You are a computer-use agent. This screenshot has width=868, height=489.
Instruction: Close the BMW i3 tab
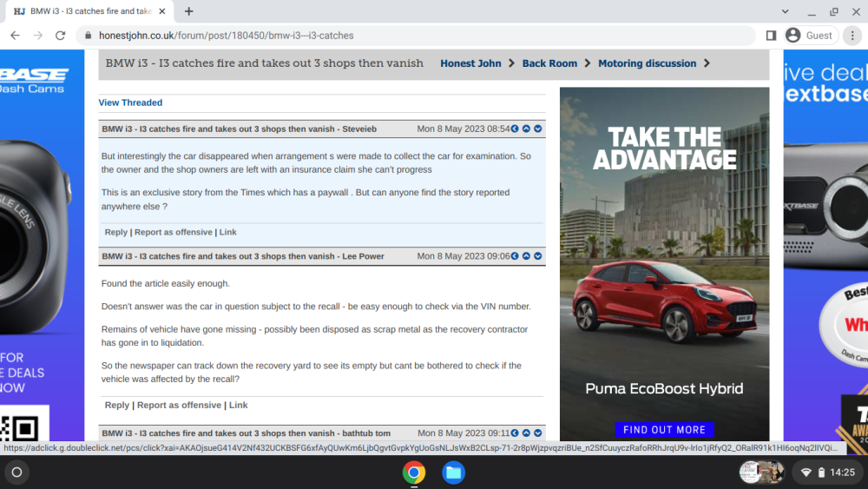click(x=161, y=11)
